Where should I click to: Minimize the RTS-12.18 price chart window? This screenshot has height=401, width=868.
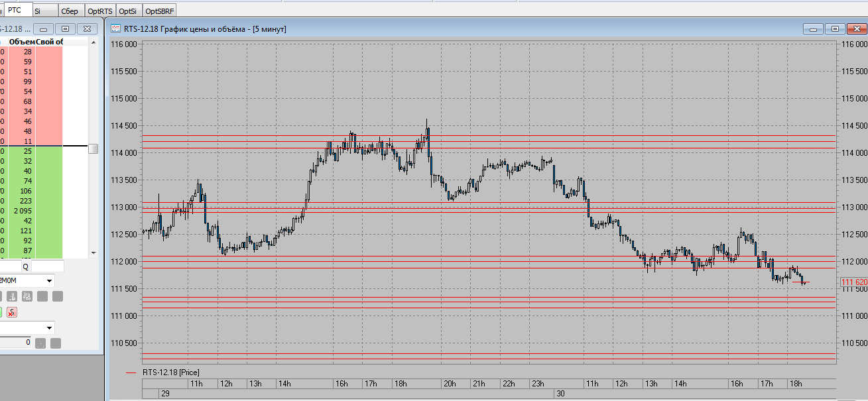pos(814,29)
